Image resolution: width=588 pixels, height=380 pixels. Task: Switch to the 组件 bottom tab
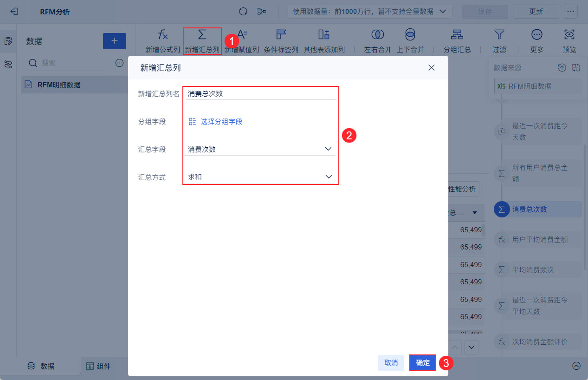[98, 366]
